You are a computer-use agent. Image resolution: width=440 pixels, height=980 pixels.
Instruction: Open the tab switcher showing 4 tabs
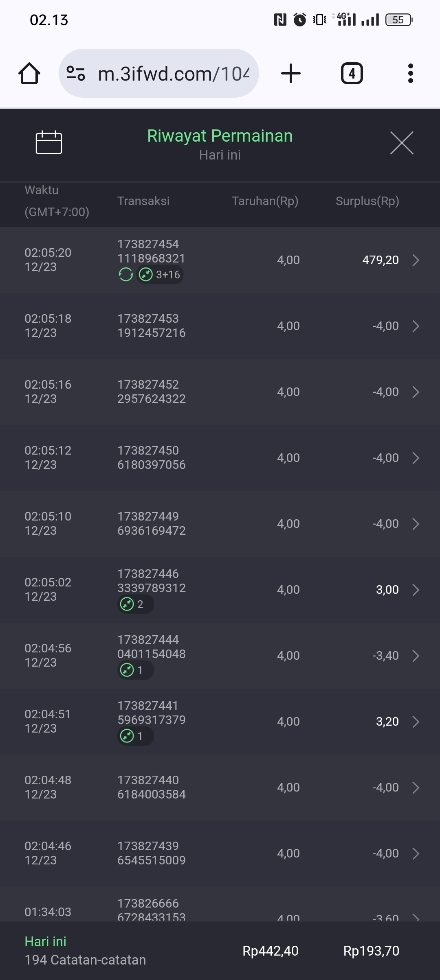(x=352, y=74)
